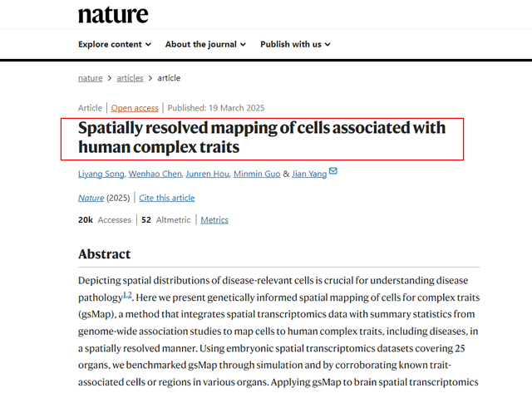
Task: Click author Jian Yang's name
Action: click(x=309, y=174)
